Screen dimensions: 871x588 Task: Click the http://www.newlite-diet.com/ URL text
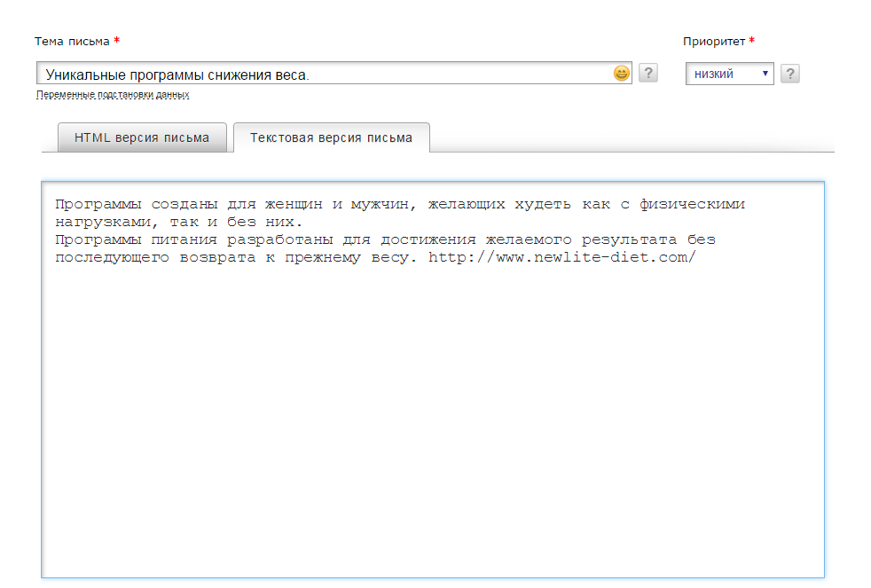tap(561, 257)
